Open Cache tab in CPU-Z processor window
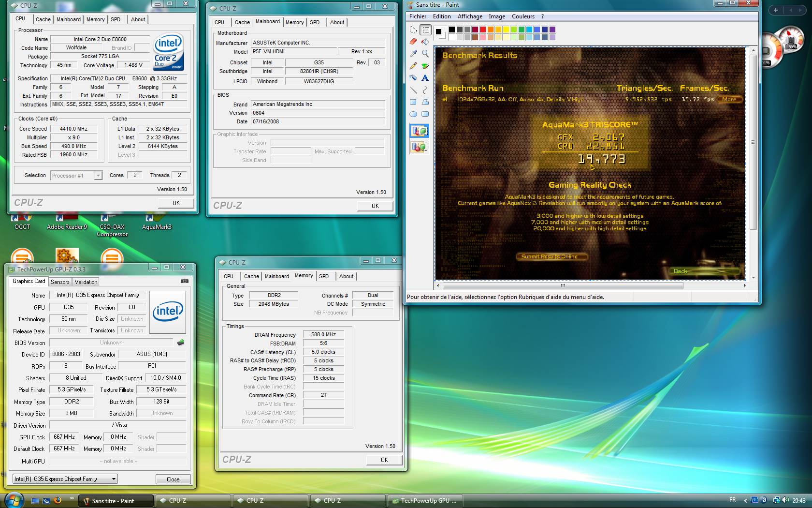Viewport: 812px width, 508px height. click(x=43, y=19)
